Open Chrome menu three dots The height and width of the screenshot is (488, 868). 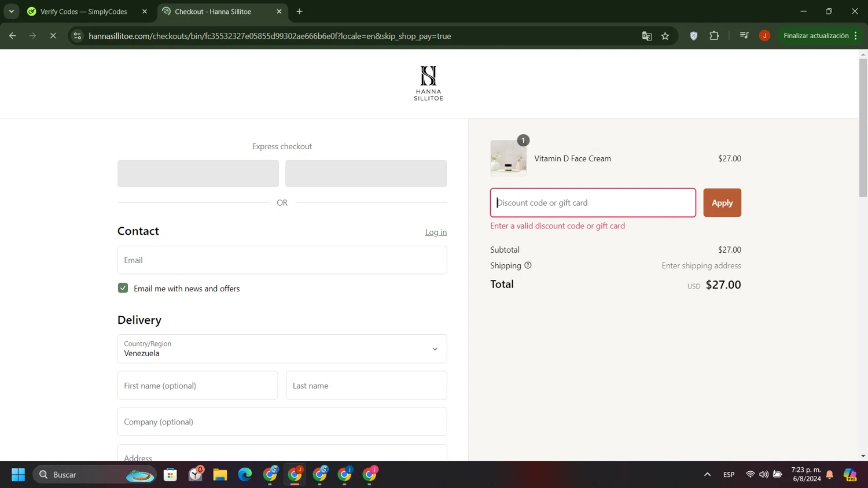pos(855,36)
